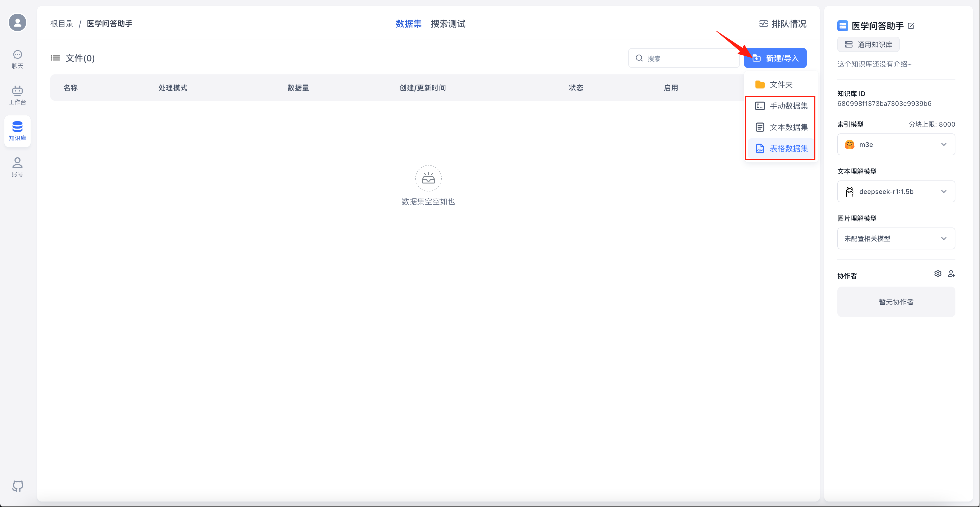Click the GitHub icon at bottom left
The height and width of the screenshot is (507, 980).
[x=17, y=486]
